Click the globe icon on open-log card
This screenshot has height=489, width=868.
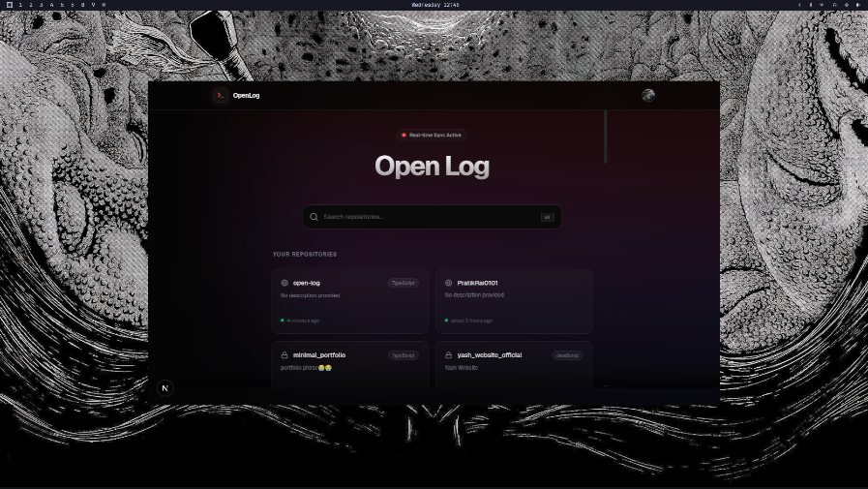[284, 283]
